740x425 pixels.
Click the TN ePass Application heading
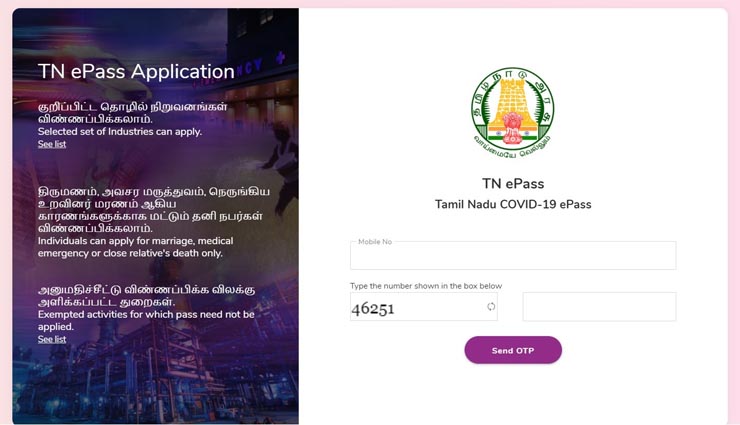click(136, 72)
